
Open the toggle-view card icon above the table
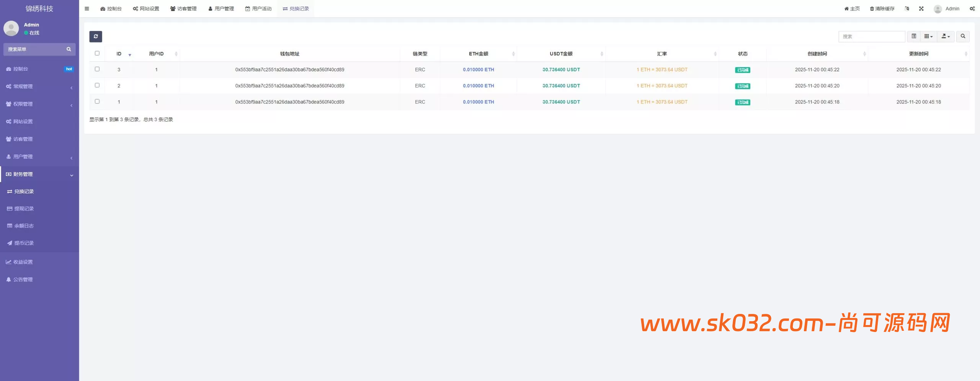click(x=914, y=36)
